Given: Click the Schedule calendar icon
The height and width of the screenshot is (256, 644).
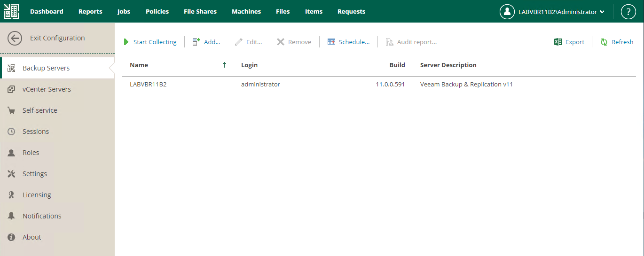Looking at the screenshot, I should pyautogui.click(x=331, y=42).
